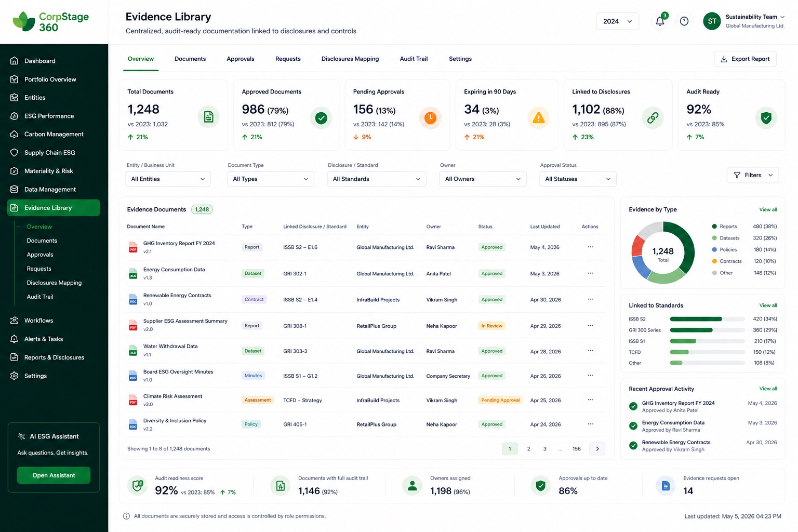
Task: Click the Data Management sidebar icon
Action: click(15, 189)
